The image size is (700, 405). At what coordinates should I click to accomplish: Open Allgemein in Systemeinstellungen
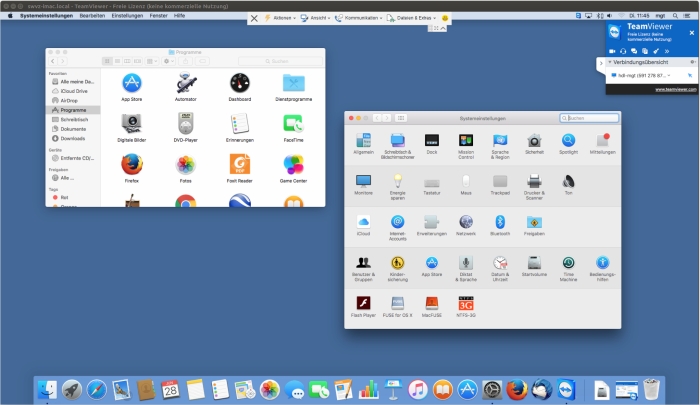tap(363, 144)
